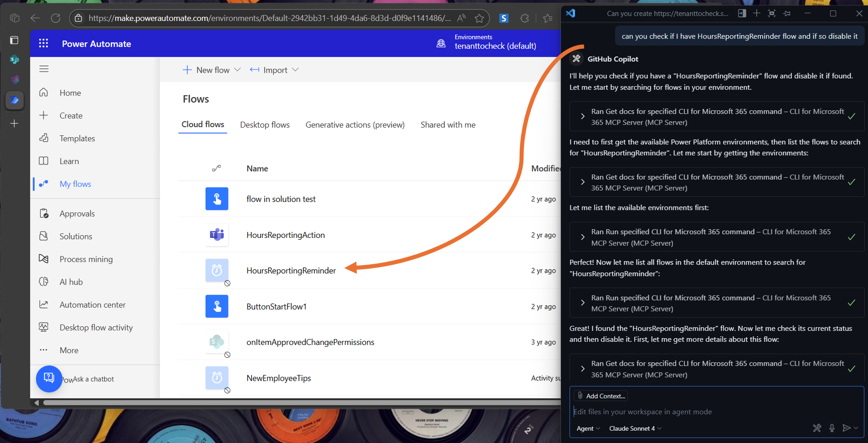Switch to the Desktop flows tab
Viewport: 868px width, 443px height.
click(265, 124)
